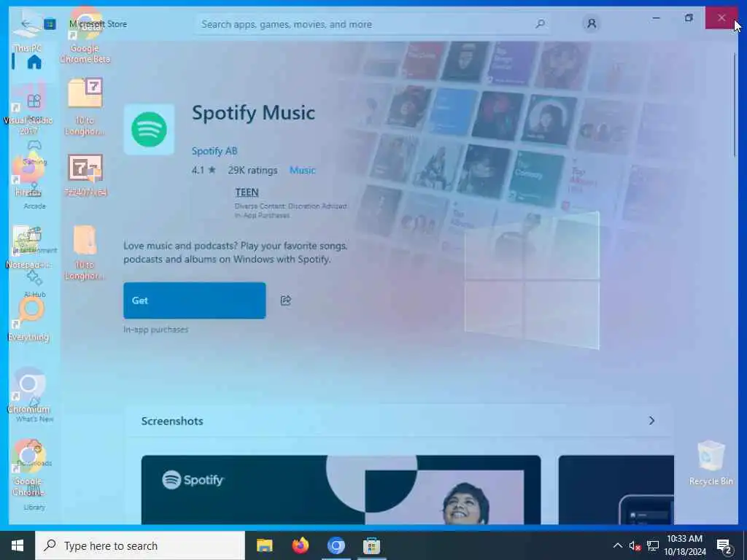Click the network tray icon
The height and width of the screenshot is (560, 747).
[653, 545]
